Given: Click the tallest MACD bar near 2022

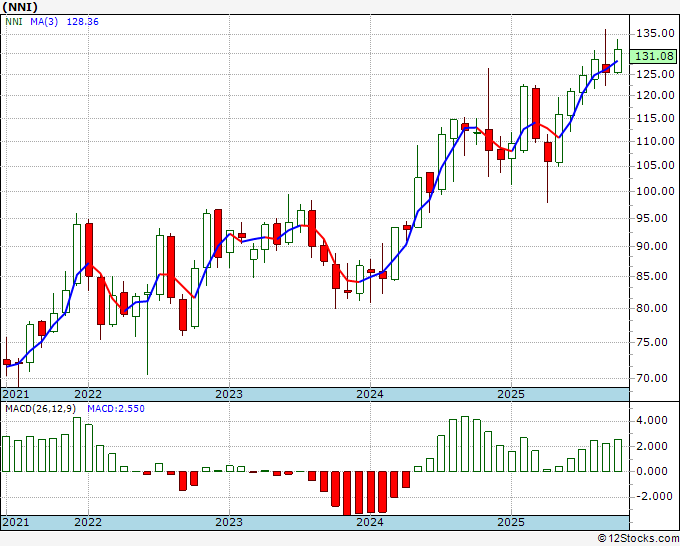Looking at the screenshot, I should coord(77,445).
